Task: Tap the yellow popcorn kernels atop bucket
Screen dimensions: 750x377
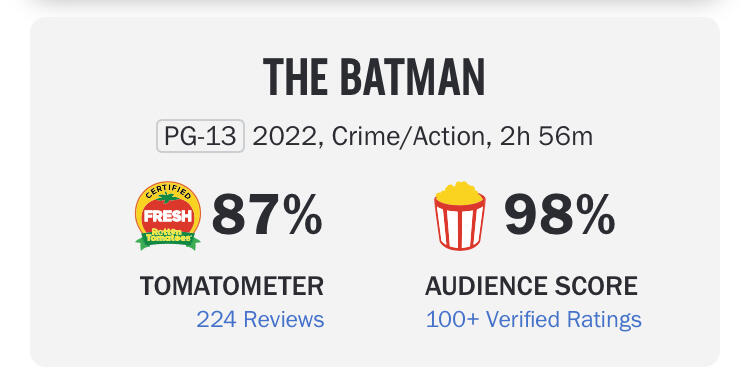Action: [460, 193]
